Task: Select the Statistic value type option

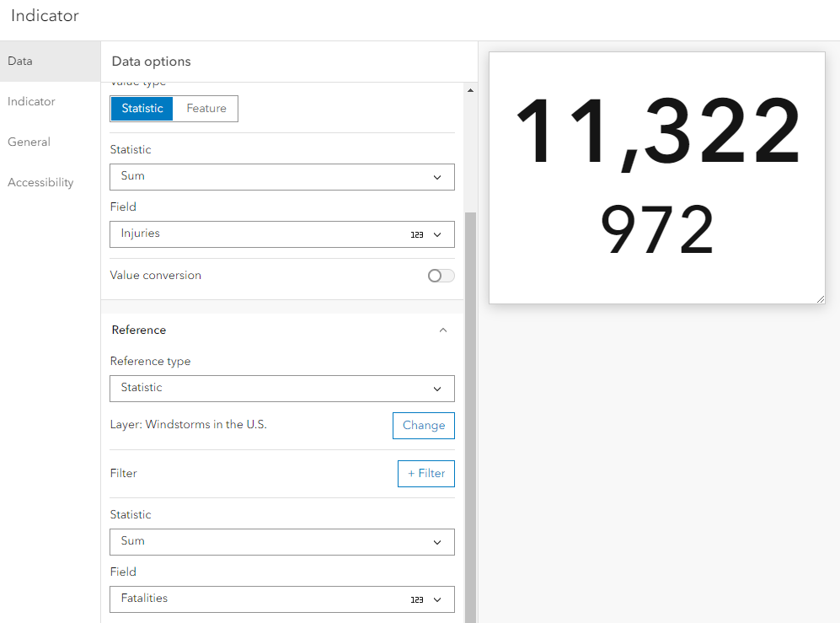Action: [x=141, y=108]
